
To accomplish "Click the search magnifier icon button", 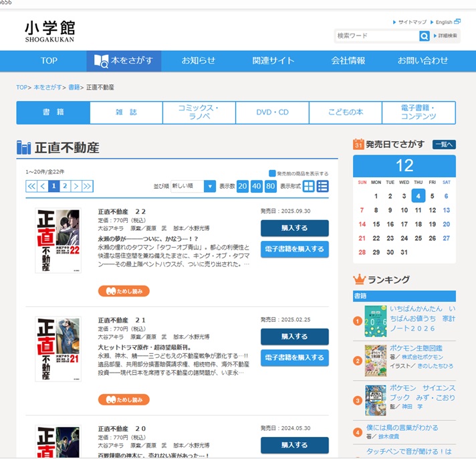I will coord(424,36).
